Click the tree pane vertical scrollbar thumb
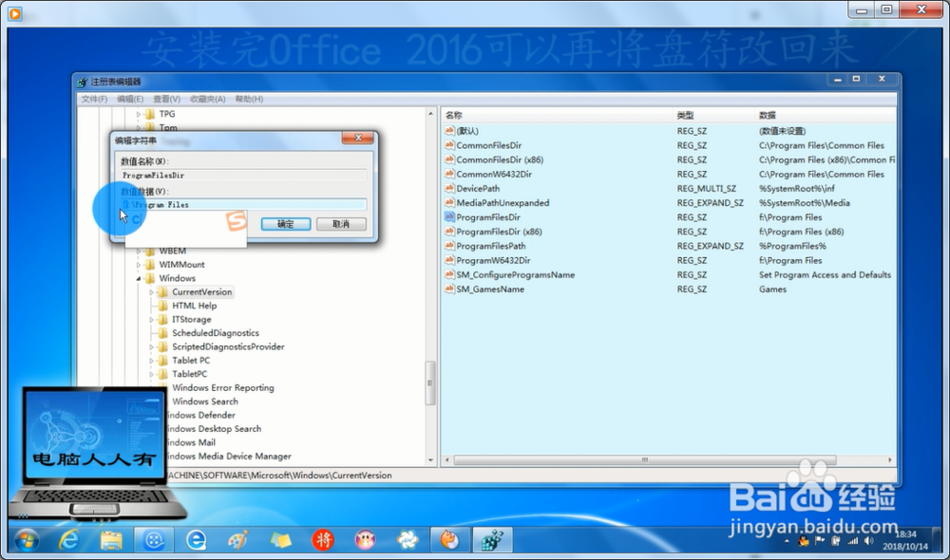 [x=430, y=383]
